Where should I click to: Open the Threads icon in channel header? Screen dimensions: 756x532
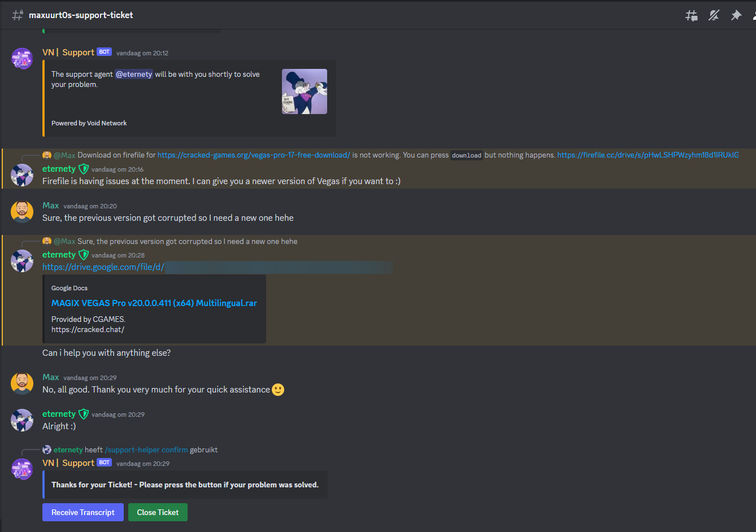point(691,15)
